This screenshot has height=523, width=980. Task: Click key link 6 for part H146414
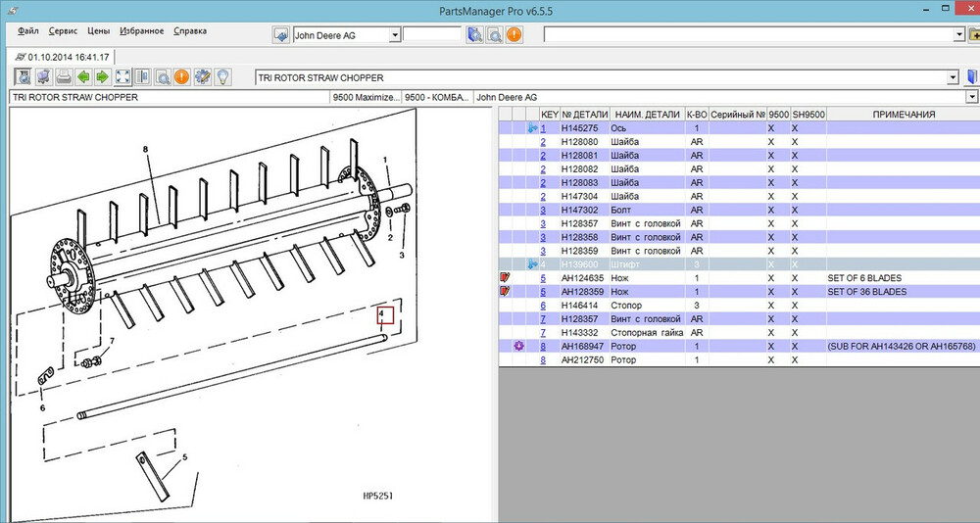[x=543, y=306]
